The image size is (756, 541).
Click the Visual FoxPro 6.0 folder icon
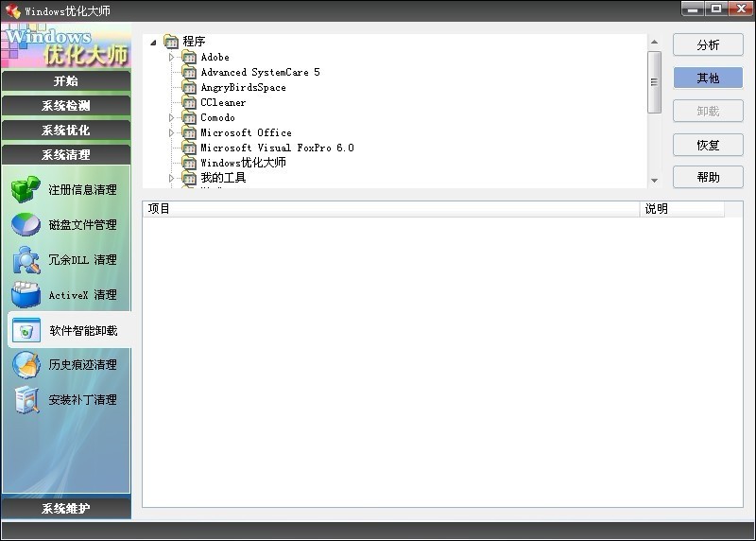click(x=189, y=148)
